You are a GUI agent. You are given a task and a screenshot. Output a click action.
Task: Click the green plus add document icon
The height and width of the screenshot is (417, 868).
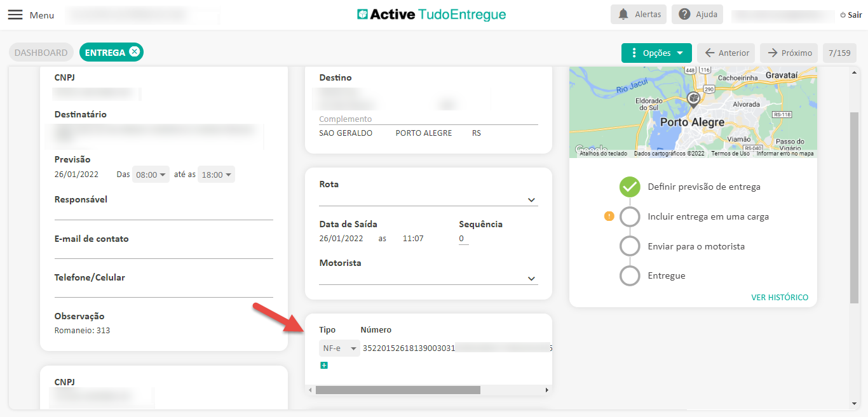324,365
